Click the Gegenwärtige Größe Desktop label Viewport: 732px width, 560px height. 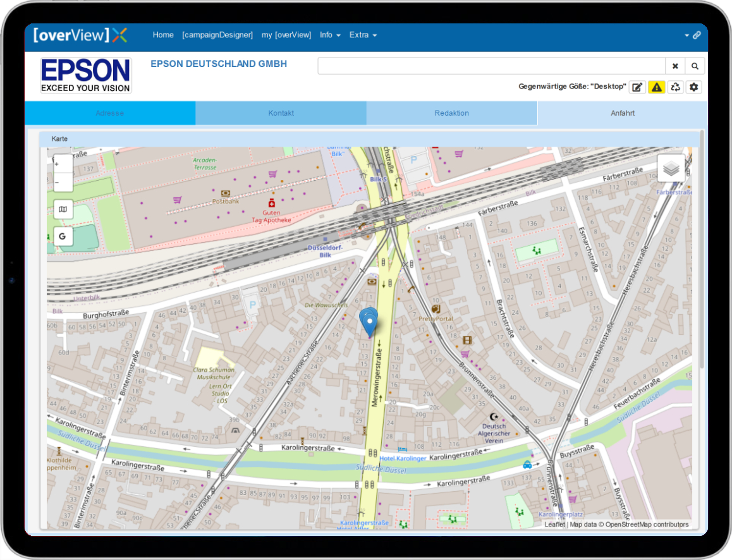pyautogui.click(x=572, y=87)
